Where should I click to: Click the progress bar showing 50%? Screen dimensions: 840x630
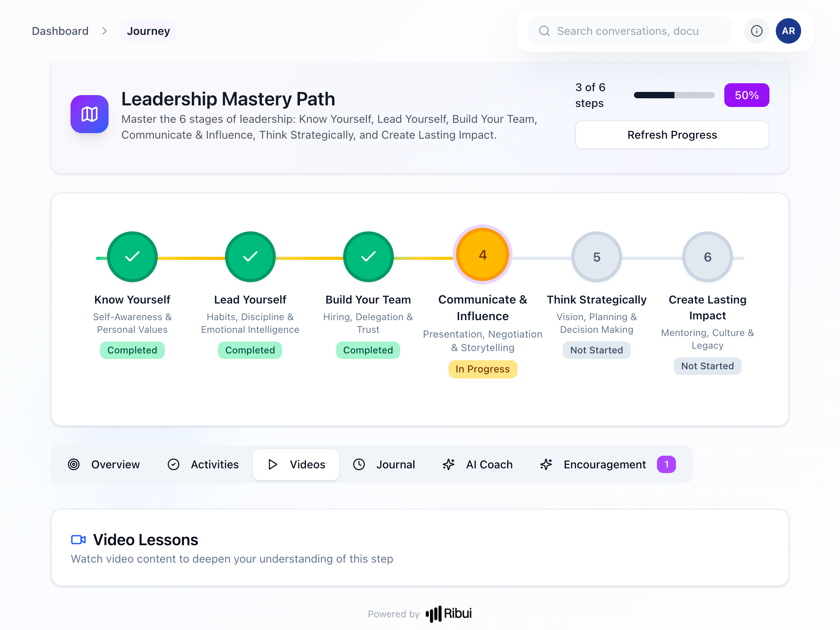coord(674,95)
